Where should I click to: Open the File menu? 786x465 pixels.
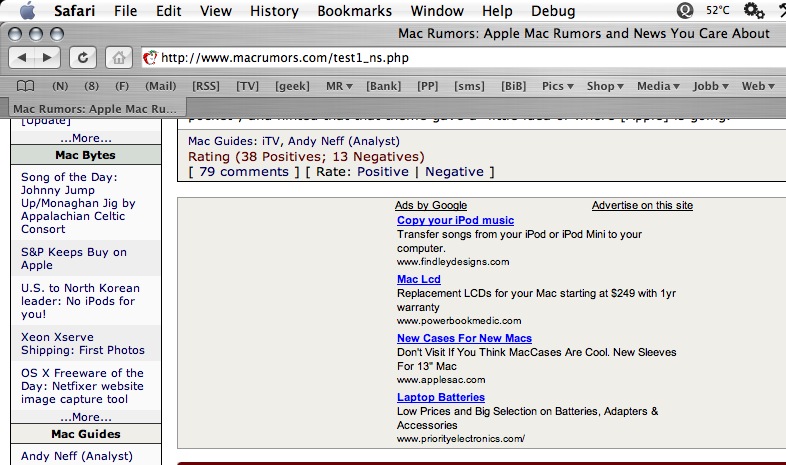click(x=125, y=11)
